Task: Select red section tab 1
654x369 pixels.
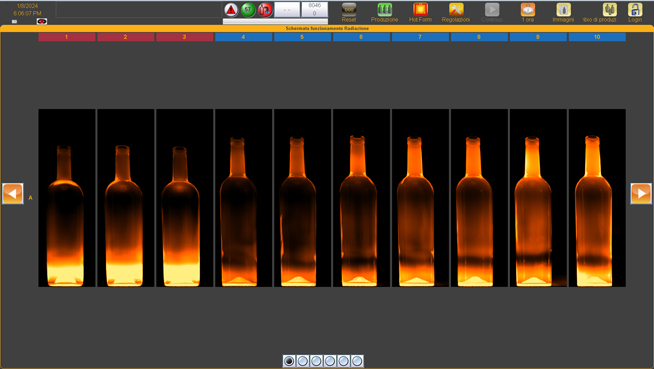Action: click(x=67, y=37)
